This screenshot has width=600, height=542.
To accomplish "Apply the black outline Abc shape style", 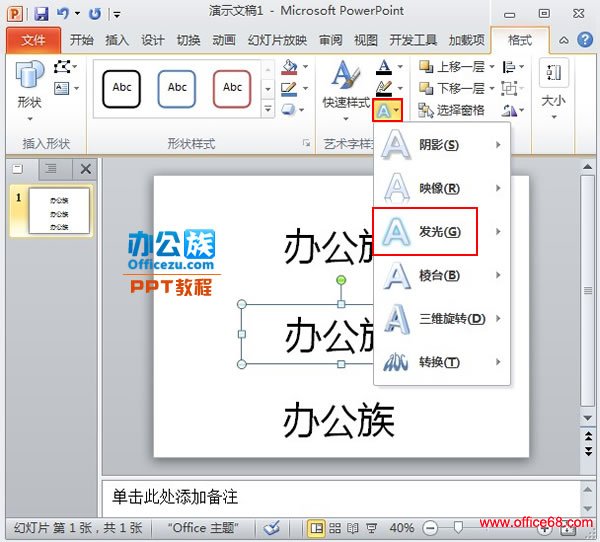I will 122,88.
